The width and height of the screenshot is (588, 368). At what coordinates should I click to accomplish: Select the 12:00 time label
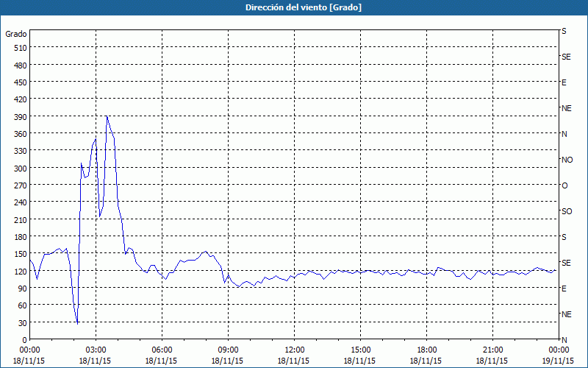[x=295, y=350]
